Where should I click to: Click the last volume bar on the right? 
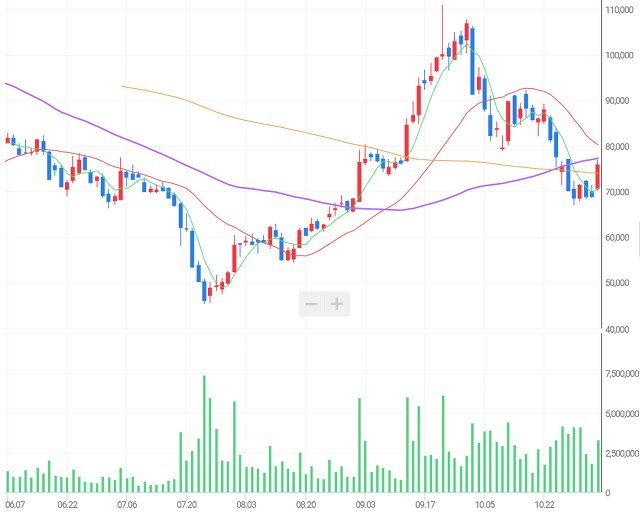[598, 466]
